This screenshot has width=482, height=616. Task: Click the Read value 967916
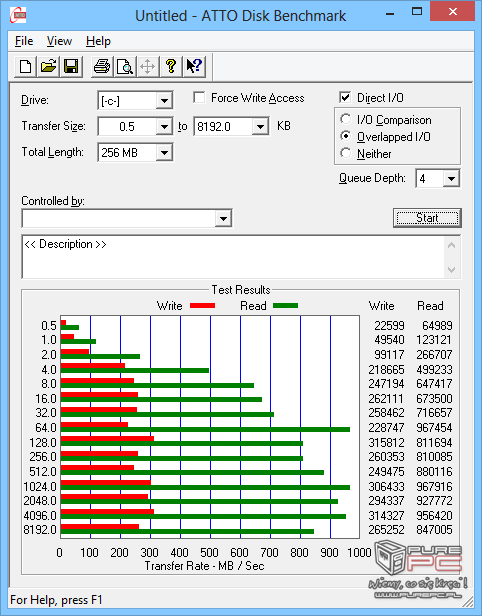tap(434, 486)
